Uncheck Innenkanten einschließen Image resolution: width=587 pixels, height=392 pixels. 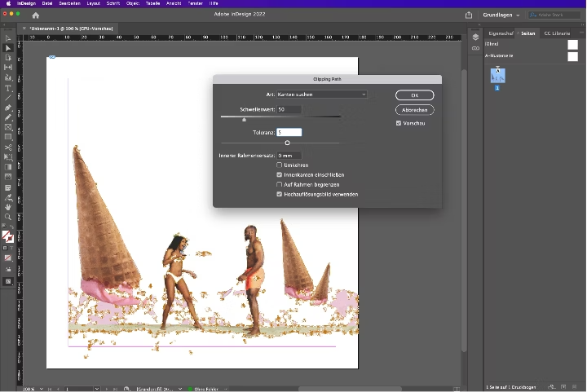point(280,175)
